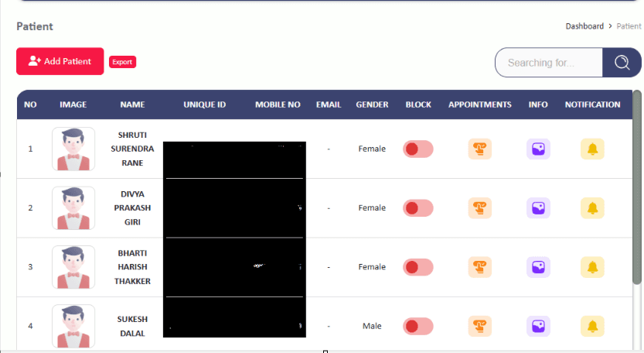Screen dimensions: 644x353
Task: View info for Bharti Harish Thakker
Action: click(538, 267)
